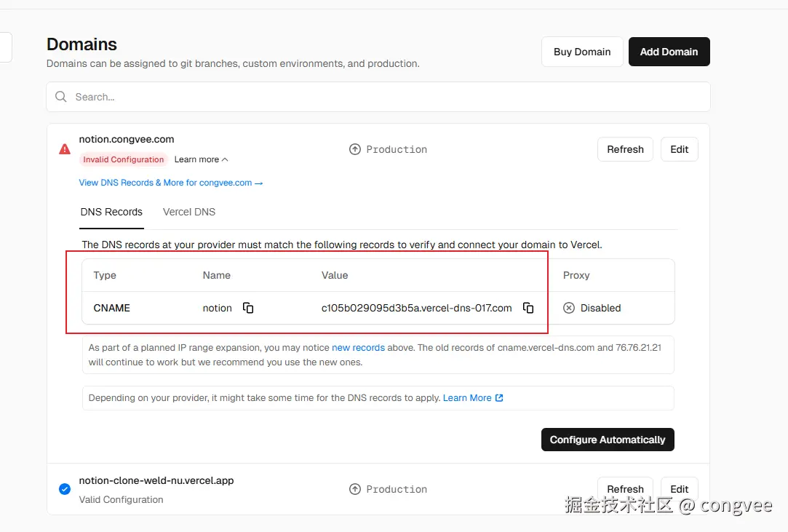Viewport: 788px width, 532px height.
Task: Focus the domain Search field
Action: 378,97
